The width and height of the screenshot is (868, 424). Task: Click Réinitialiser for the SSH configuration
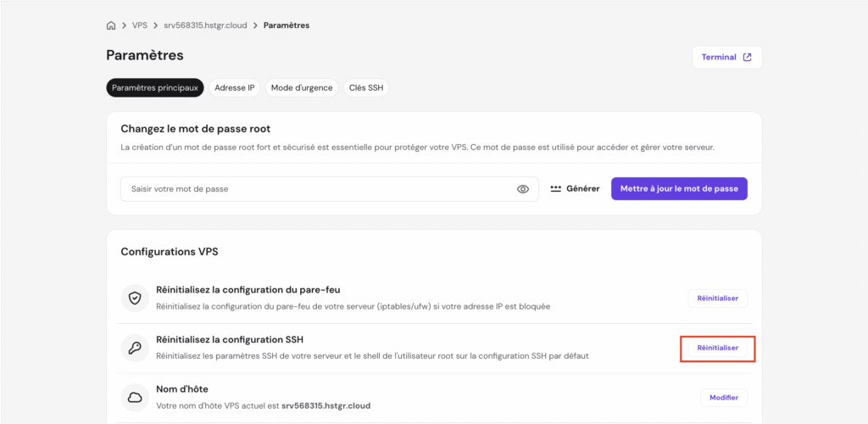[717, 348]
